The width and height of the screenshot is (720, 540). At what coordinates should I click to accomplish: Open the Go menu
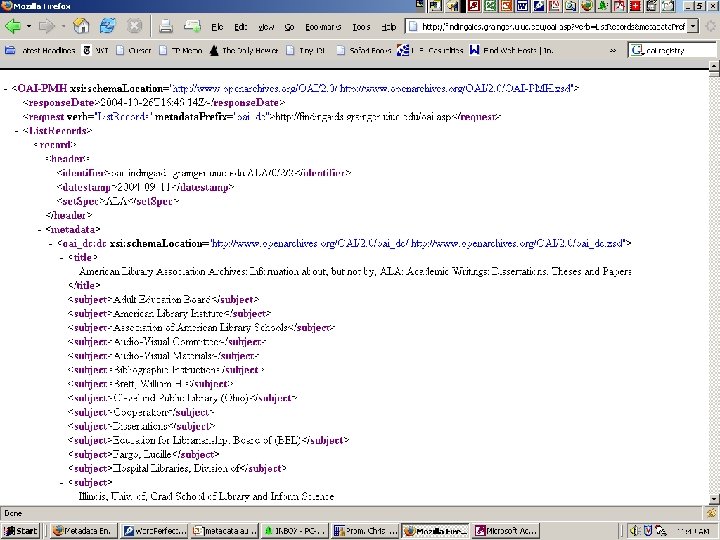tap(289, 27)
